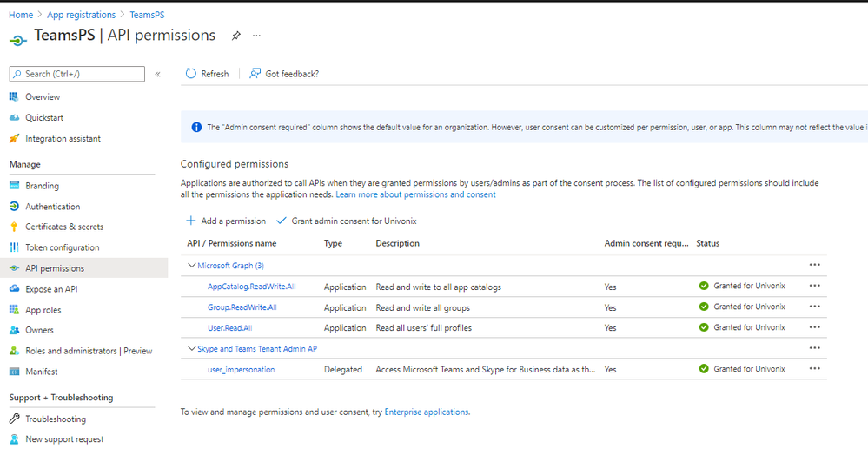Click the Quickstart cloud icon
The image size is (868, 468).
coord(15,118)
